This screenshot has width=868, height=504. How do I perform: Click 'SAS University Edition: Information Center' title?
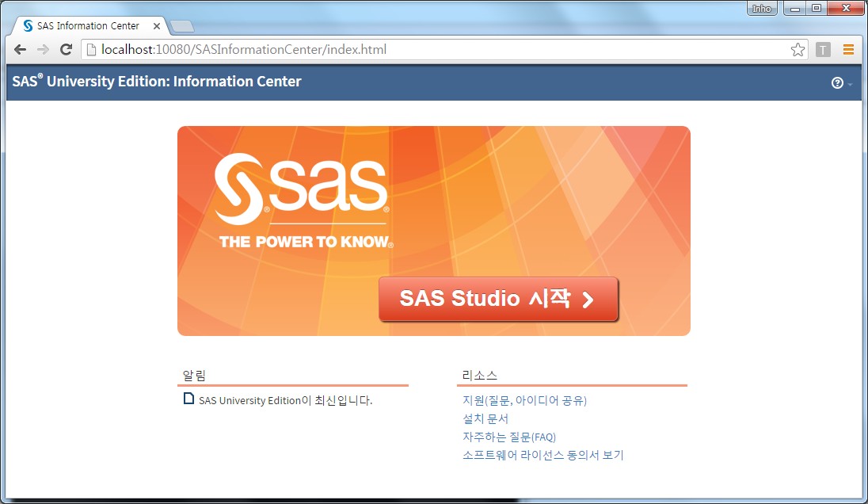[x=157, y=82]
